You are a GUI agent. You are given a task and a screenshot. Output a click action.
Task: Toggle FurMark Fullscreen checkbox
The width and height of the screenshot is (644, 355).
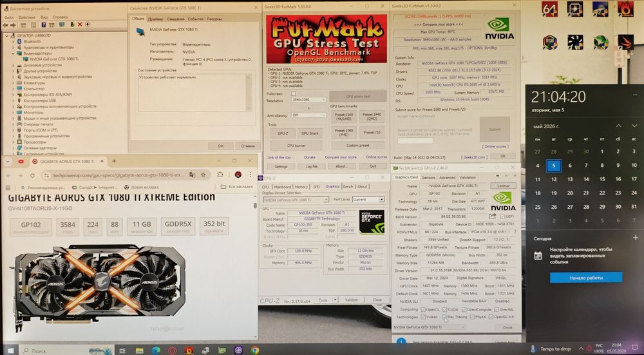click(293, 93)
